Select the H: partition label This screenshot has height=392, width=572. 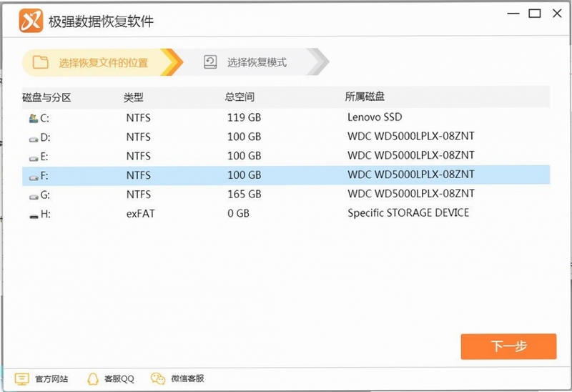pyautogui.click(x=45, y=215)
